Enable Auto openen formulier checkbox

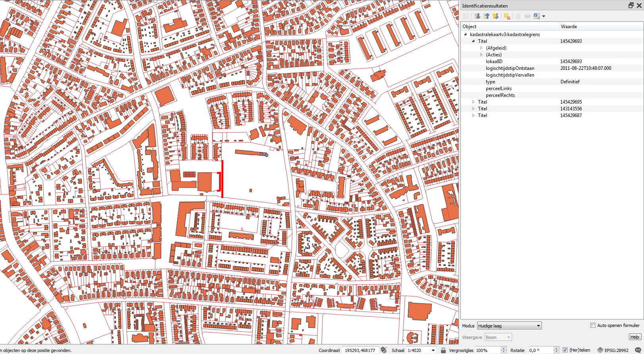coord(593,325)
